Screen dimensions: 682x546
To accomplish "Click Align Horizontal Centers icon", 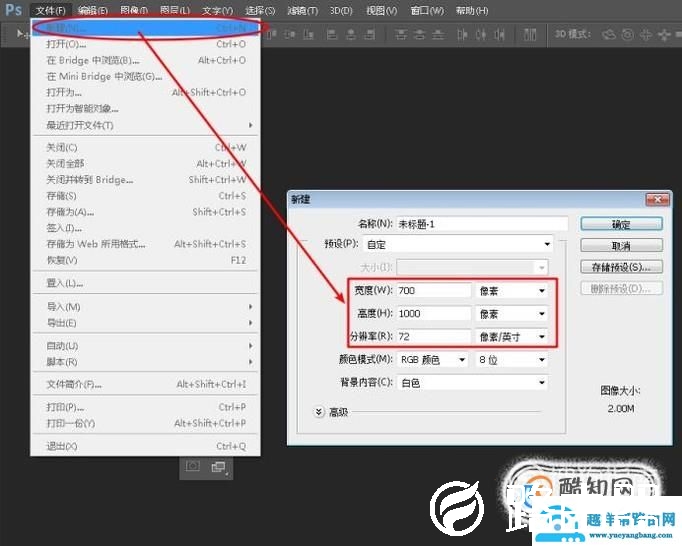I will [351, 34].
